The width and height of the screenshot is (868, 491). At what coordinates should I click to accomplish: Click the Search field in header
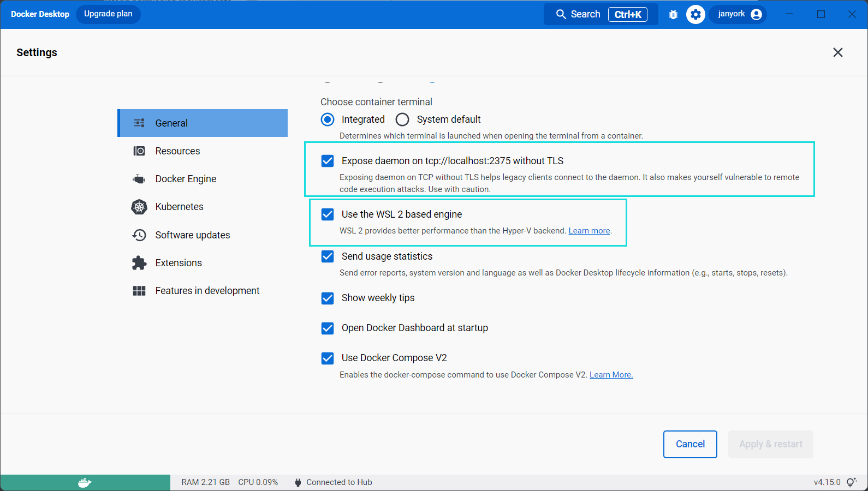point(601,14)
